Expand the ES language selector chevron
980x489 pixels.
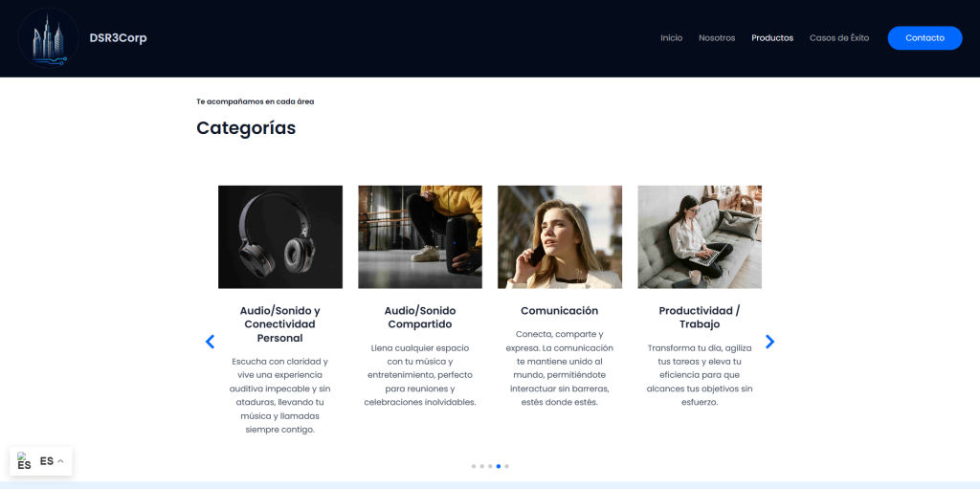click(x=60, y=461)
